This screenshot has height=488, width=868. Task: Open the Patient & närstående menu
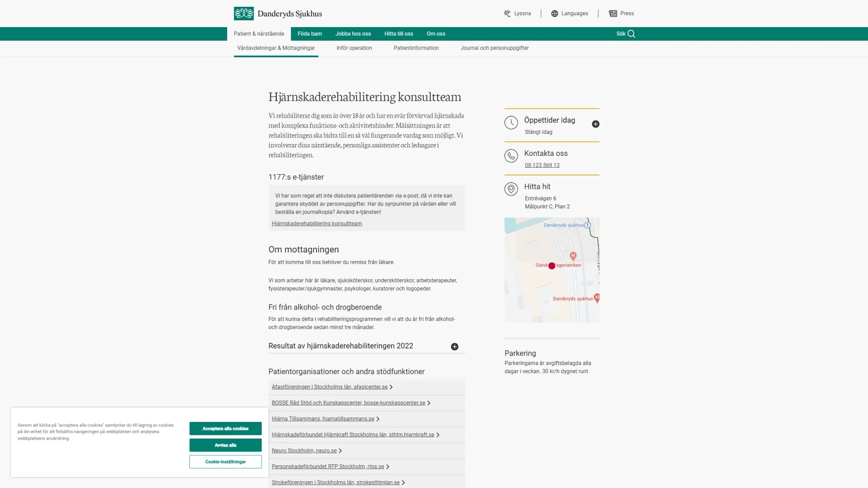[x=259, y=34]
